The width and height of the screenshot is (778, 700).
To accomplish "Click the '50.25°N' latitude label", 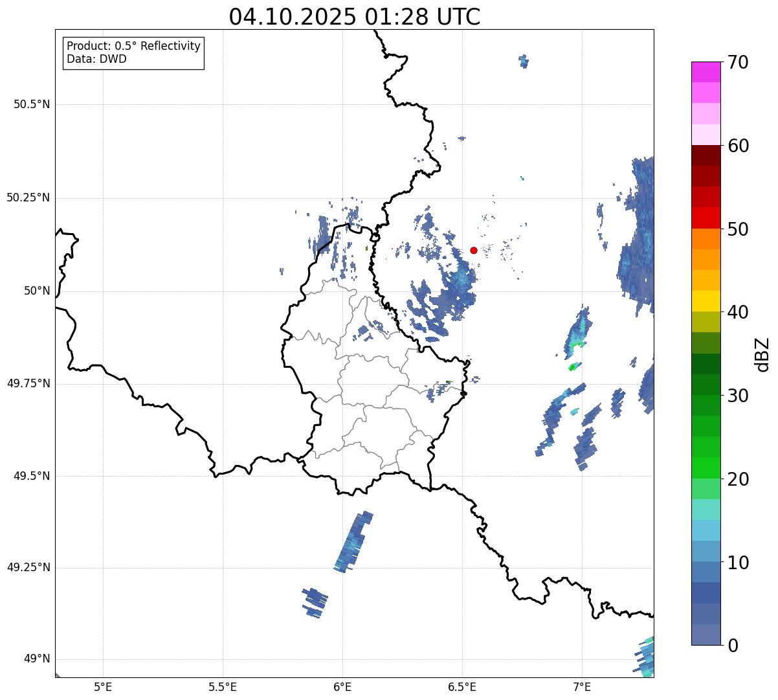I will click(x=28, y=198).
